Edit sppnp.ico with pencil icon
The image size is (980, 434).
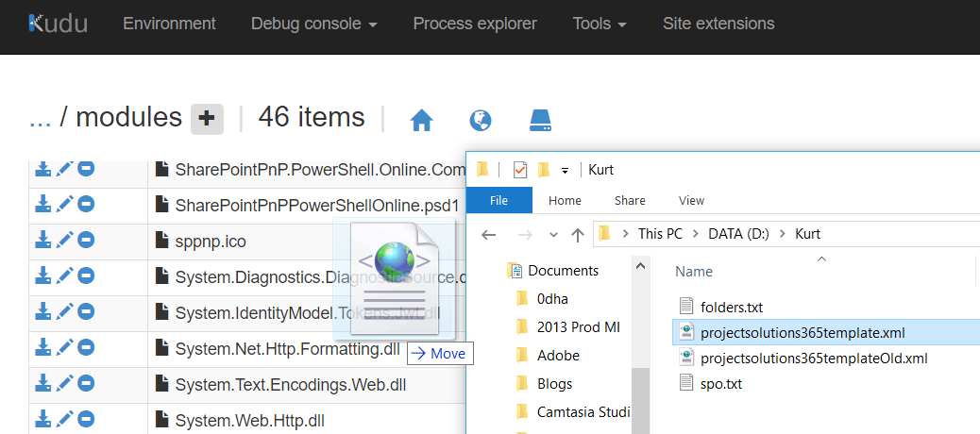pyautogui.click(x=64, y=239)
